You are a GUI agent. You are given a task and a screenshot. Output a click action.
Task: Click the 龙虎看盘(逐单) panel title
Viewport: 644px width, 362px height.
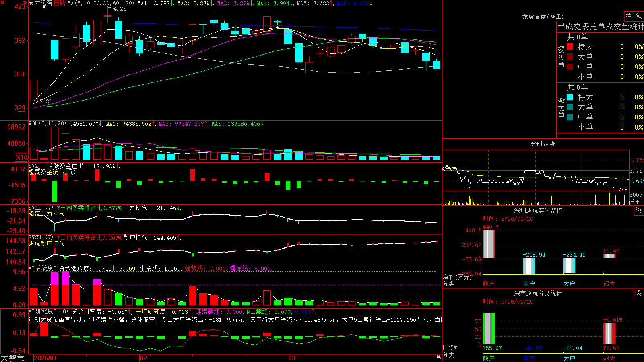(543, 16)
